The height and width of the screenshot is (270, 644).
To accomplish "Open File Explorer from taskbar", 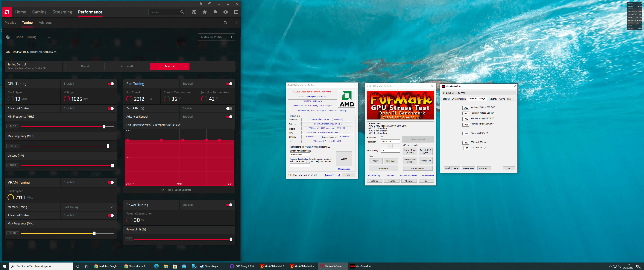I will tap(165, 266).
